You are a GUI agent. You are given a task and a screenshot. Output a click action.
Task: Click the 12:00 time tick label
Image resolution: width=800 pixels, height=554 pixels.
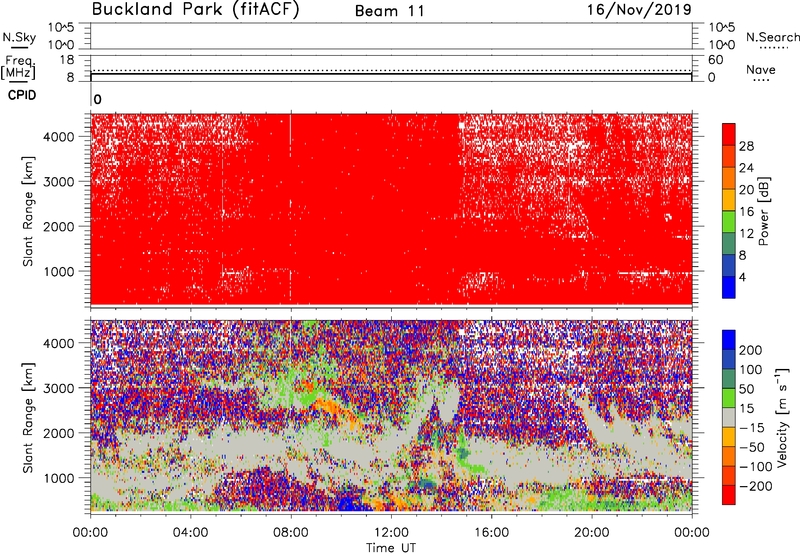[391, 533]
